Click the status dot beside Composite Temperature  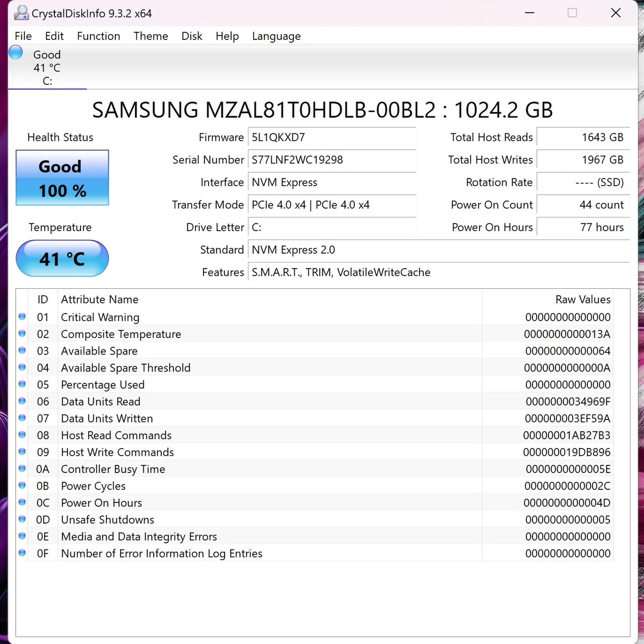[22, 334]
